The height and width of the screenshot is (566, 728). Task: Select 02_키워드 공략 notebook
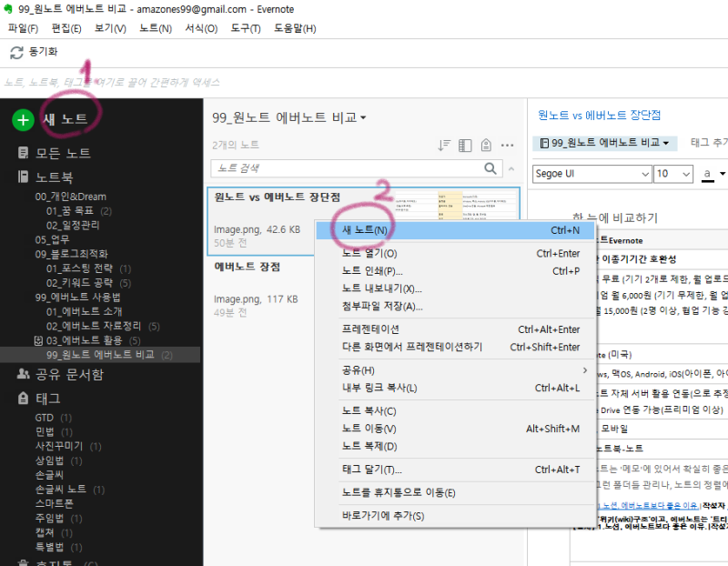(x=79, y=283)
